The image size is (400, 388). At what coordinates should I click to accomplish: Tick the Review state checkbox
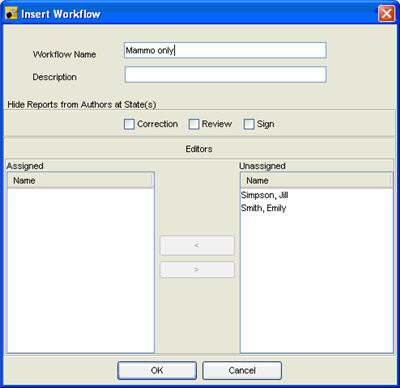tap(194, 124)
